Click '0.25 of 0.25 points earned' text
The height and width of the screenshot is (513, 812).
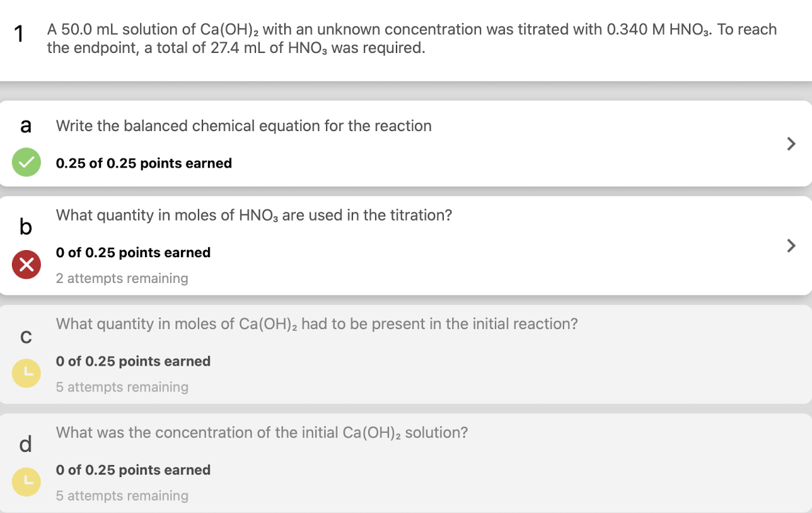(x=144, y=163)
